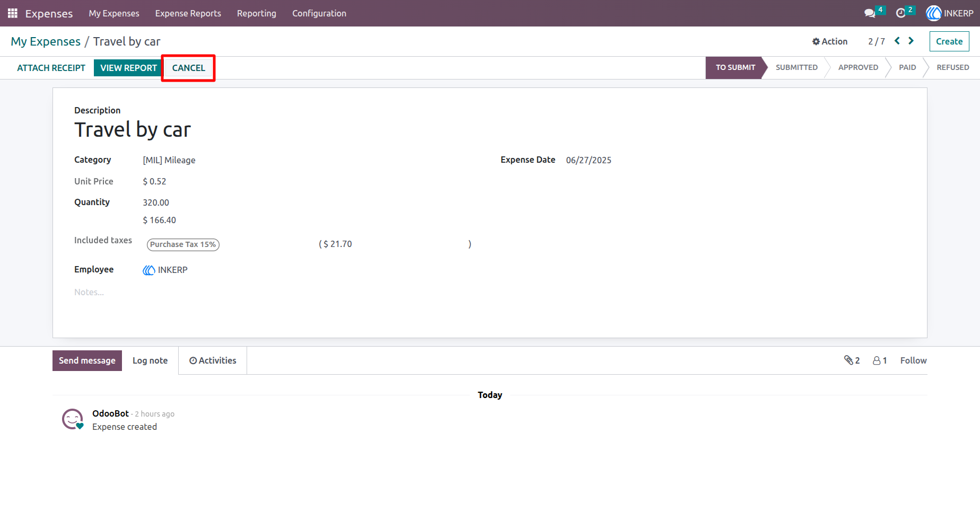The height and width of the screenshot is (512, 980).
Task: Go to previous record arrow
Action: click(897, 41)
